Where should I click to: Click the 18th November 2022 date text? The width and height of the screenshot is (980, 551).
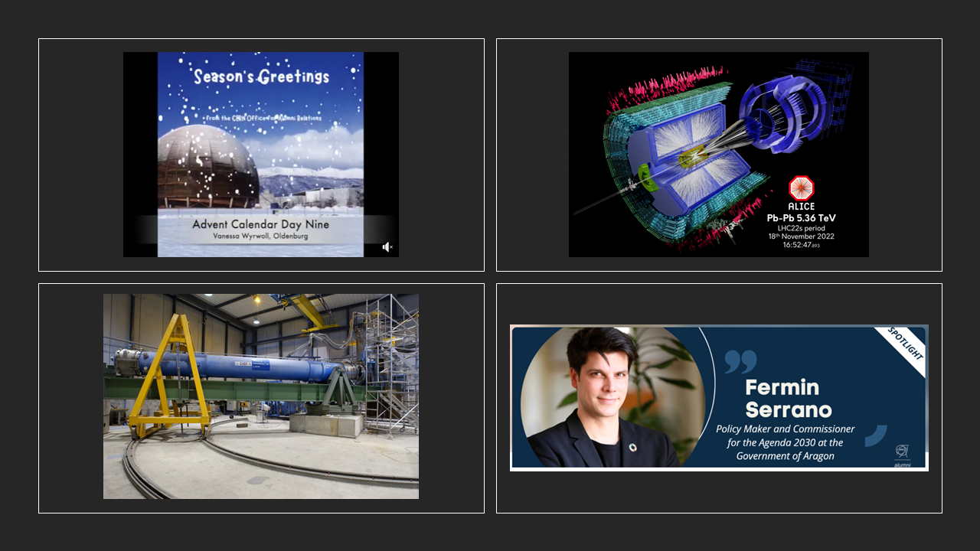tap(801, 236)
